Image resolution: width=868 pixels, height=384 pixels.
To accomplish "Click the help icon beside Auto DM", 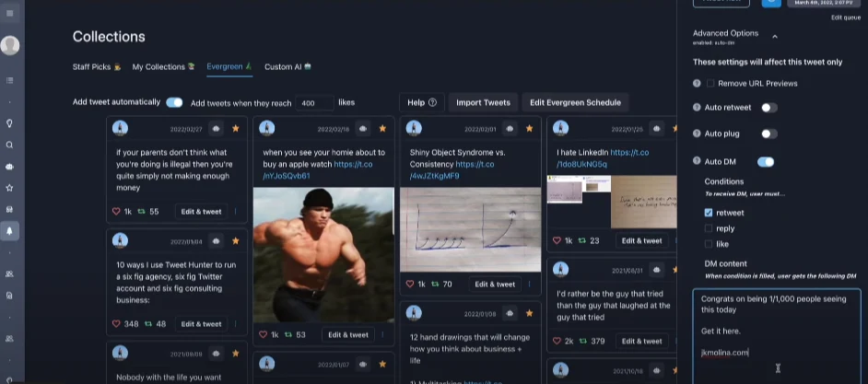I will tap(697, 161).
